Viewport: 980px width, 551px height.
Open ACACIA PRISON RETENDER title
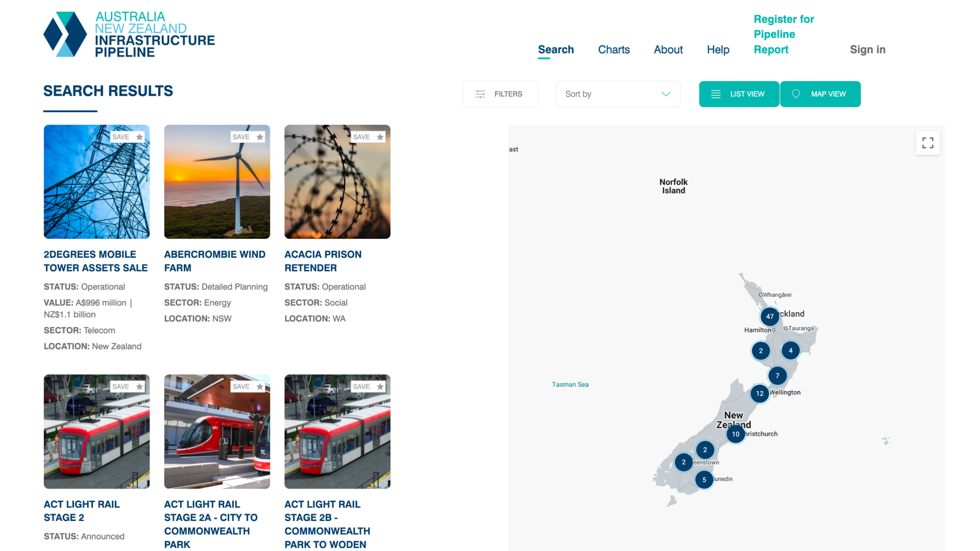[x=323, y=261]
